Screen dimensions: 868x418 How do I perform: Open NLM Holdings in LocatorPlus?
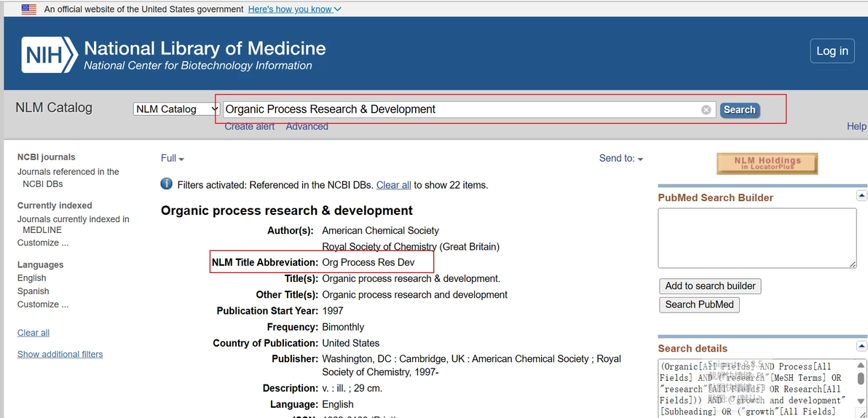coord(767,163)
